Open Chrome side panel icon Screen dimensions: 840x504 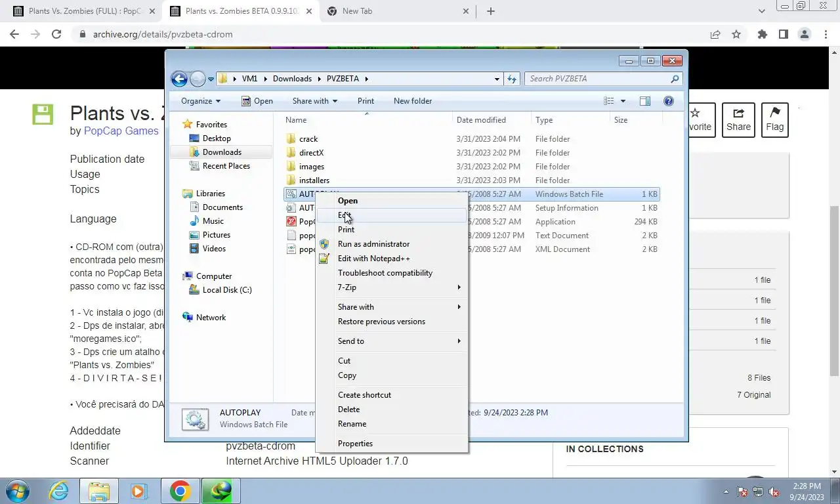[x=783, y=34]
